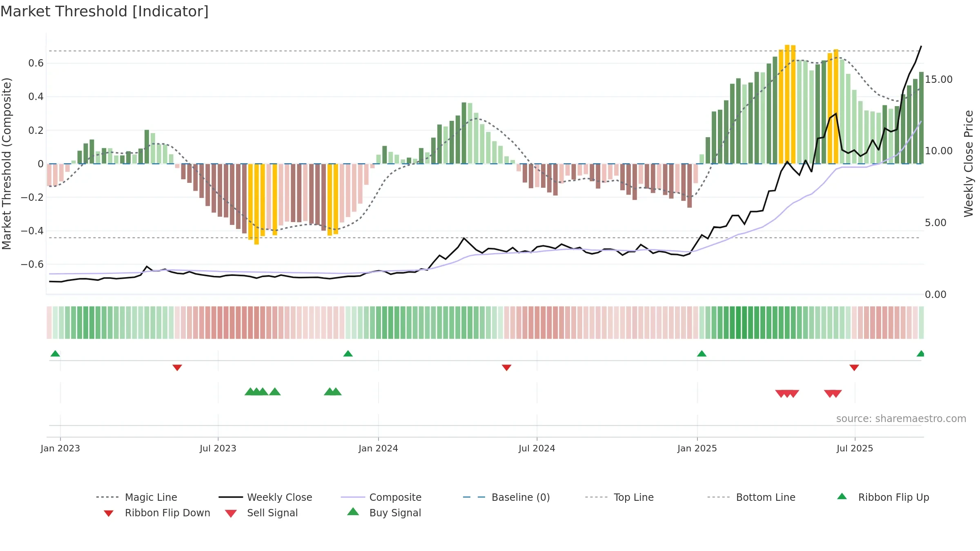Toggle the Baseline (0) legend entry
Screen dimensions: 980x551
pyautogui.click(x=506, y=497)
